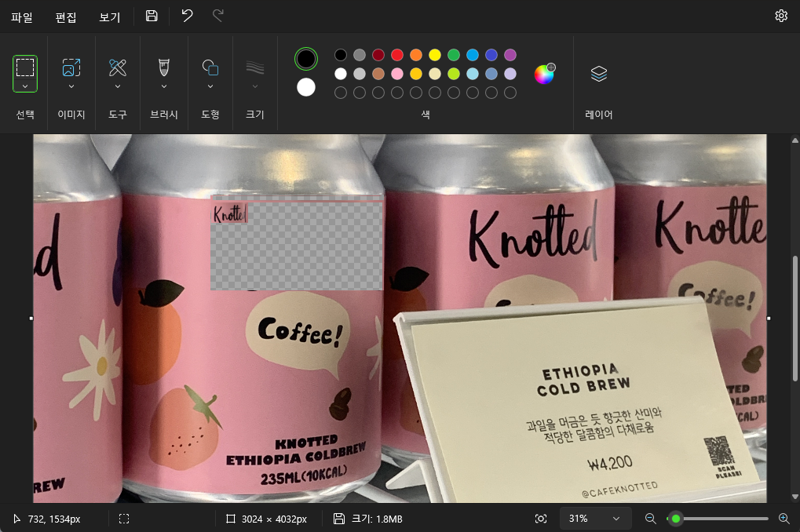Click the 이미지 label

click(x=71, y=115)
